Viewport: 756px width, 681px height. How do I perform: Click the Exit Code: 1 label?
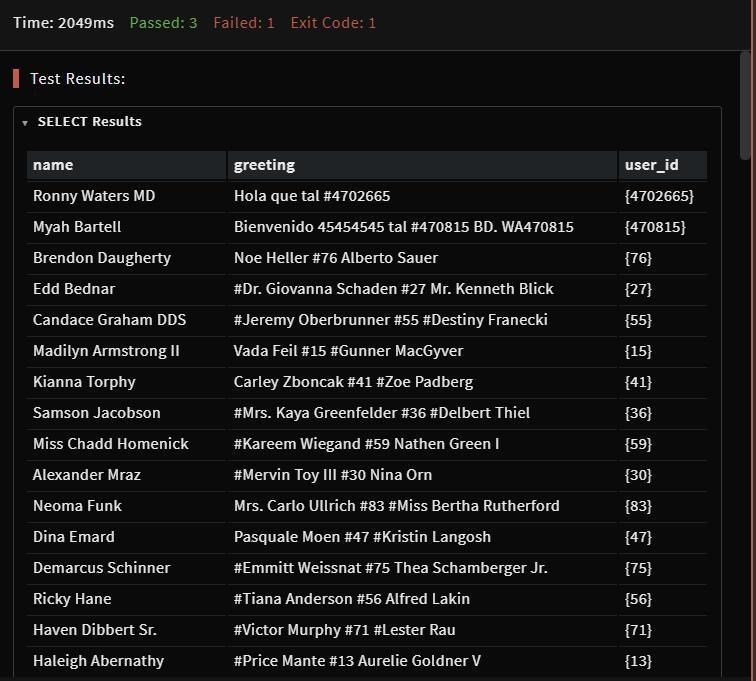tap(333, 23)
